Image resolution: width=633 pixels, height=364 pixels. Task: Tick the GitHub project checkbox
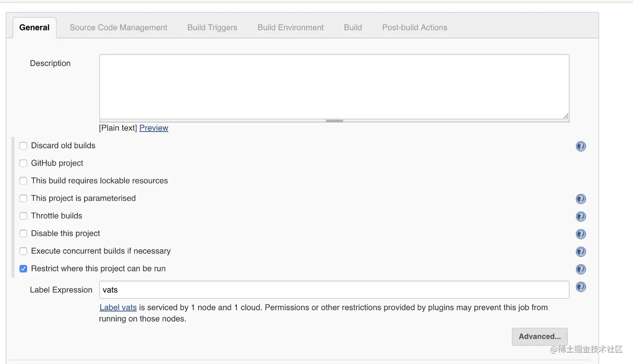(x=24, y=163)
